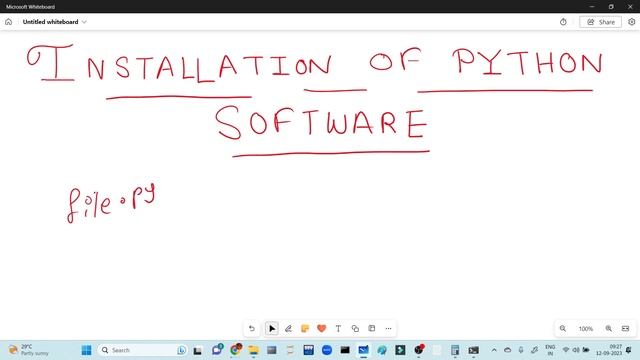The width and height of the screenshot is (640, 360).
Task: Zoom out on the whiteboard
Action: coord(563,329)
